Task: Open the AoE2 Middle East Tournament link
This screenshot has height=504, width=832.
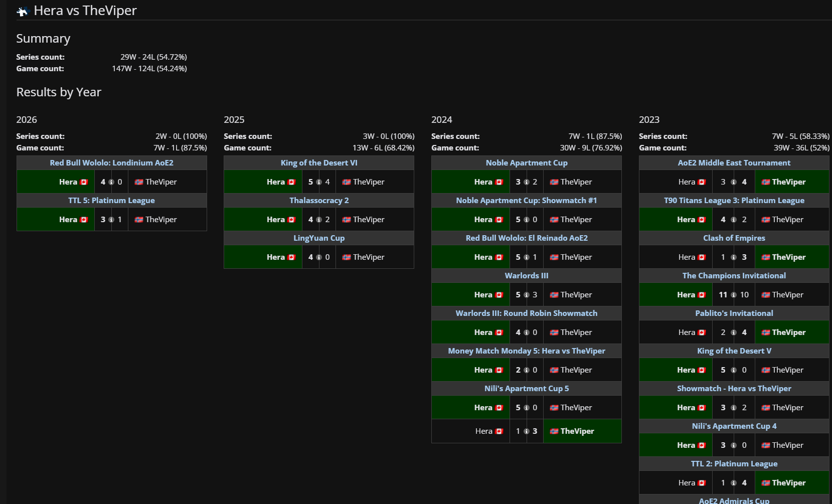Action: pyautogui.click(x=734, y=163)
